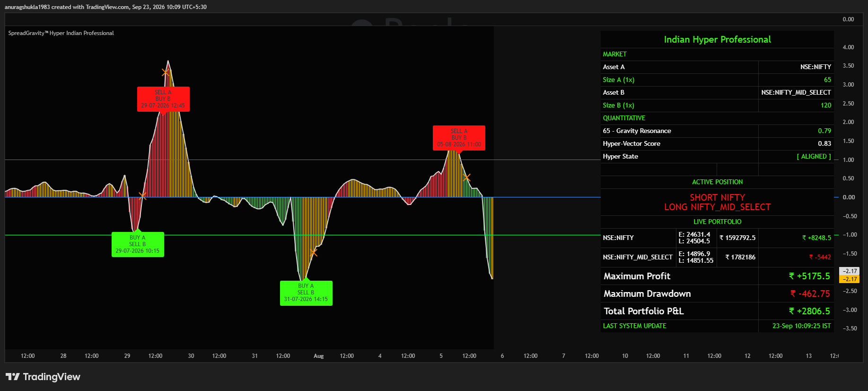Click the NSE:NIFTY_MID_SELECT value of Asset B

coord(796,92)
